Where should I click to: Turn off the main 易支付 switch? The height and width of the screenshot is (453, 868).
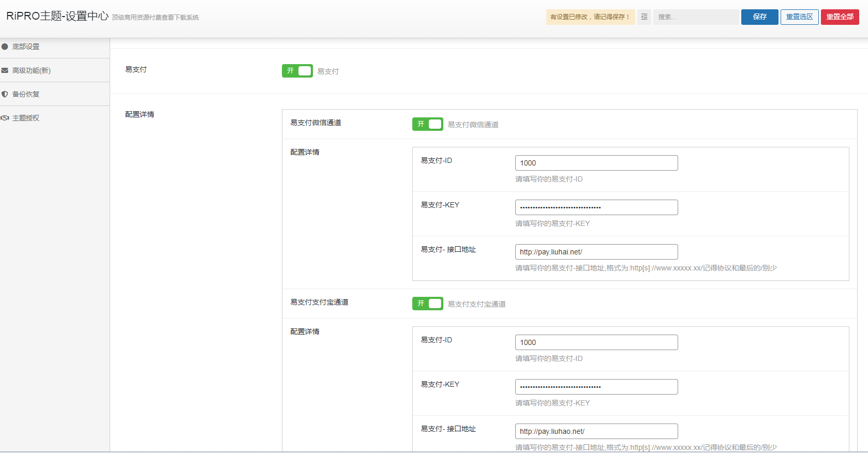[x=297, y=71]
